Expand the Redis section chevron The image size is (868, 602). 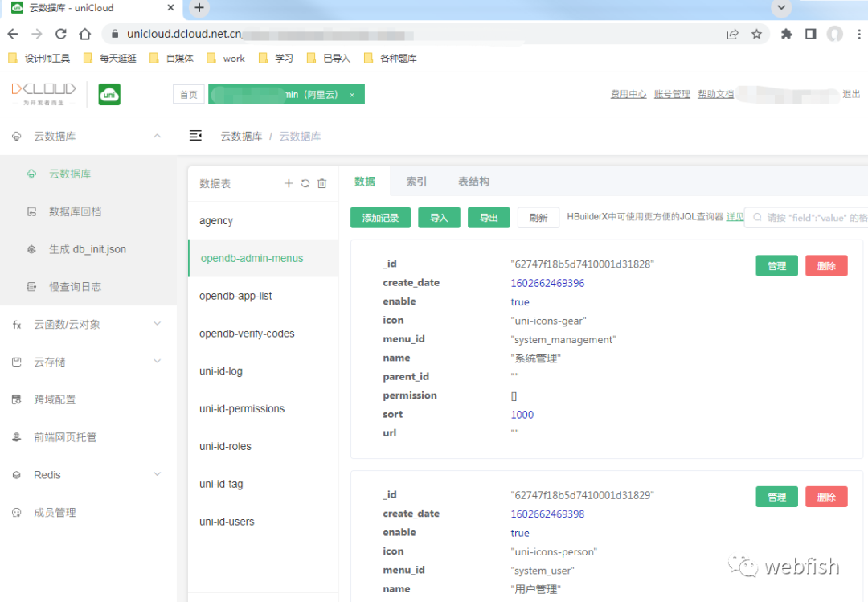(x=158, y=474)
